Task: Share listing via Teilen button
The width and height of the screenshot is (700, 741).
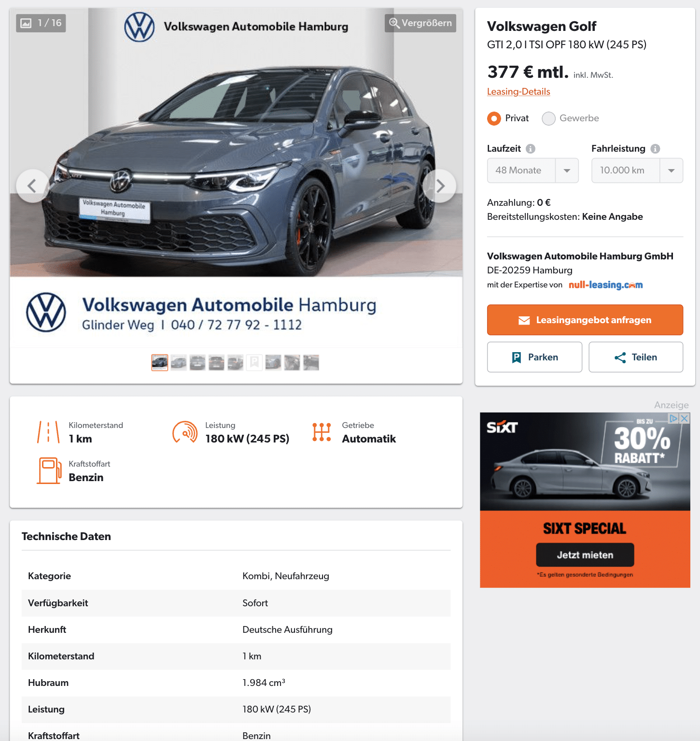Action: (x=636, y=357)
